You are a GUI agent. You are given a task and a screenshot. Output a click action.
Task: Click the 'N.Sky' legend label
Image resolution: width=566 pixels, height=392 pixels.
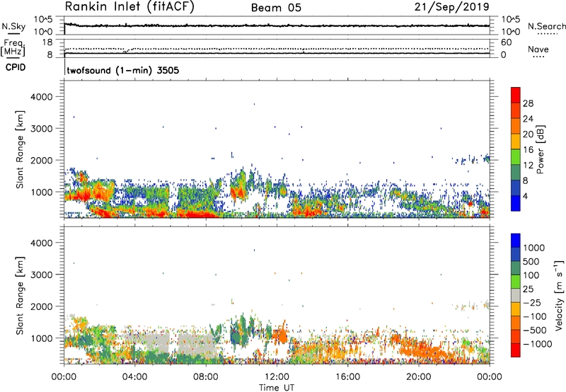click(x=13, y=26)
